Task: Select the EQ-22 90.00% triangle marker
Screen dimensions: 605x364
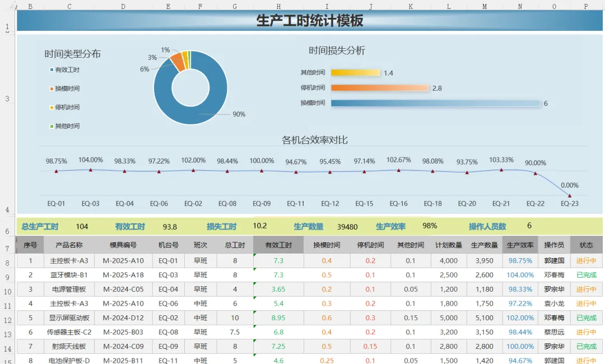Action: point(535,174)
